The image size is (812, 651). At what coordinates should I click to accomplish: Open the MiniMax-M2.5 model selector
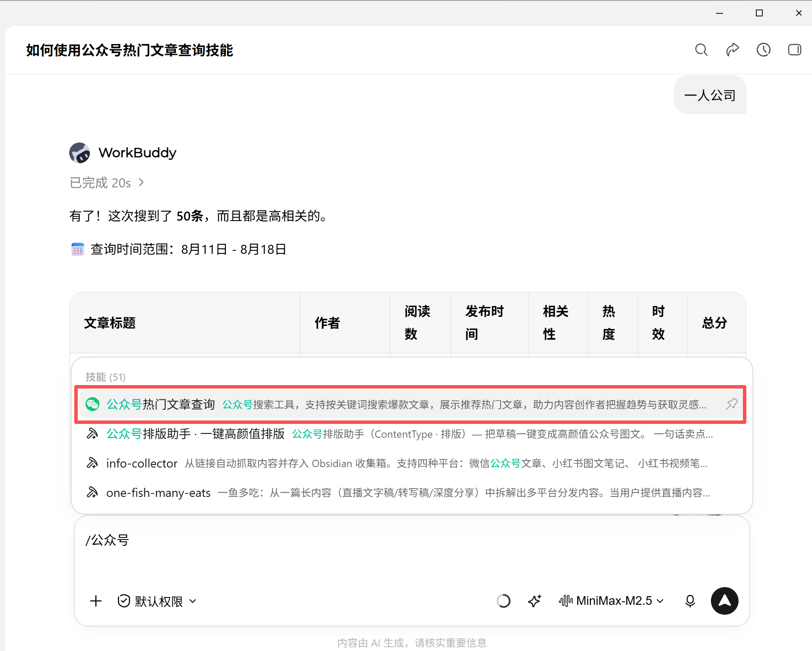611,601
